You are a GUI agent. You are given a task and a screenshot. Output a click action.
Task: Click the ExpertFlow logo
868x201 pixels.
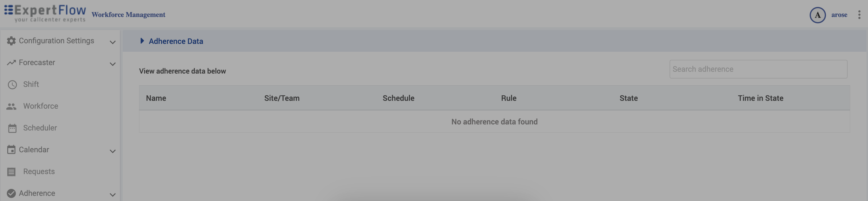(x=45, y=14)
